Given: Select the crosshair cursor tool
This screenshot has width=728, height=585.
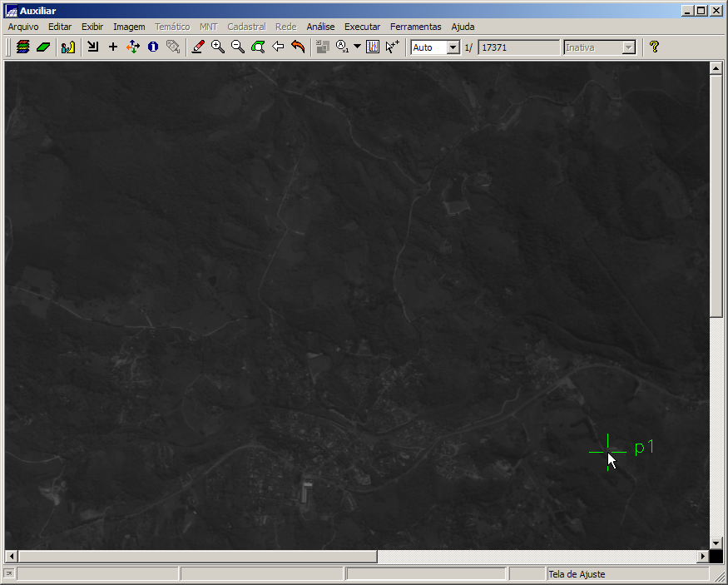Looking at the screenshot, I should click(113, 47).
